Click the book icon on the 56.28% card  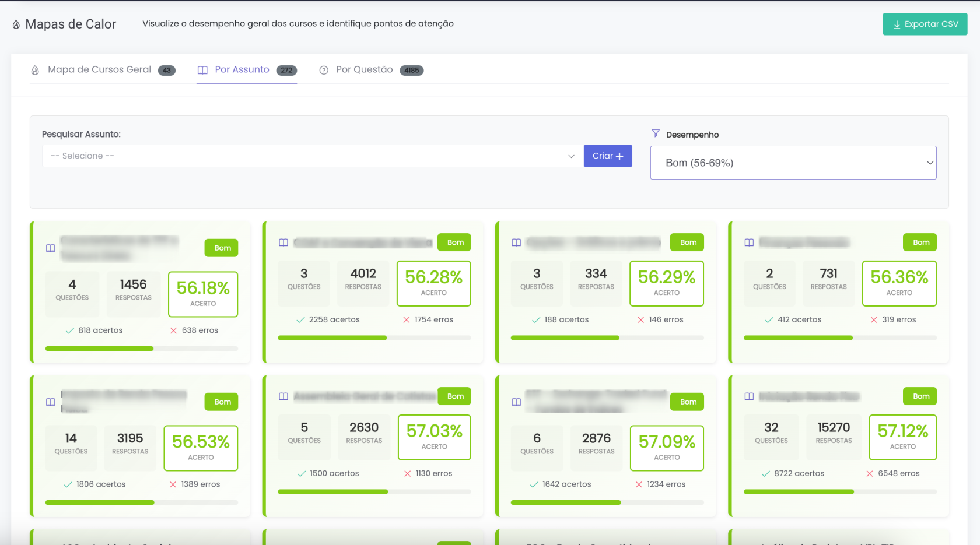pyautogui.click(x=283, y=242)
